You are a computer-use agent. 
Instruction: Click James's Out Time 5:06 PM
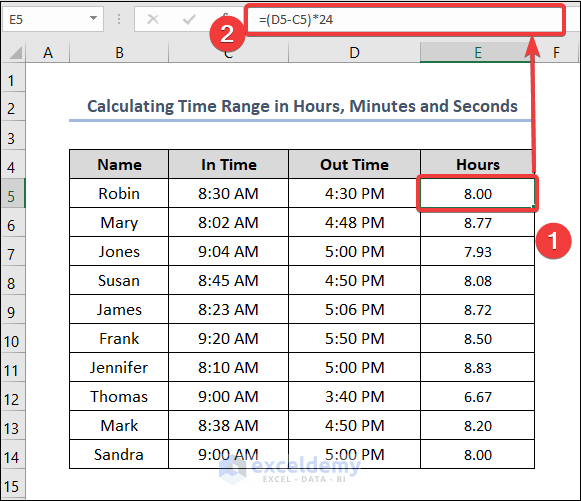(354, 309)
